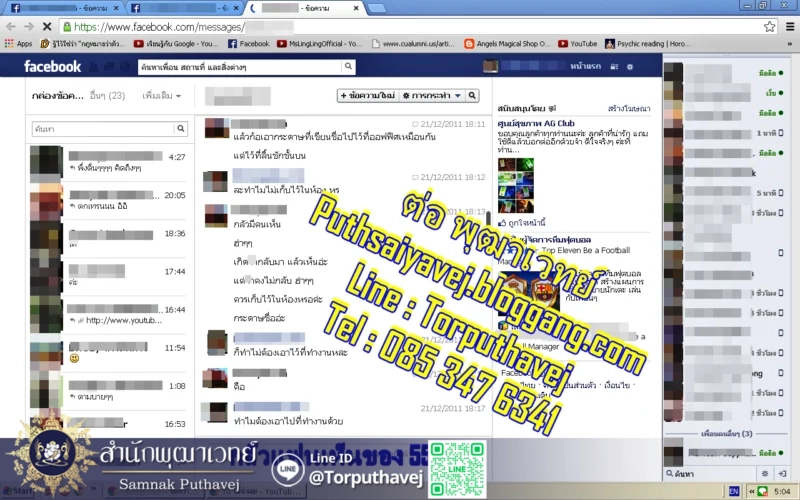Click the 21/12/2011 18:11 message timestamp

(x=453, y=124)
